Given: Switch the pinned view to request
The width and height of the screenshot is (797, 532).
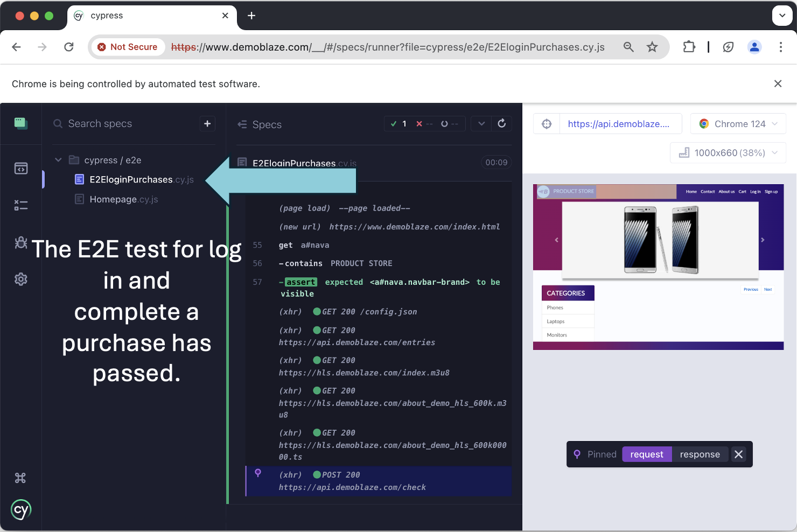Looking at the screenshot, I should 647,454.
